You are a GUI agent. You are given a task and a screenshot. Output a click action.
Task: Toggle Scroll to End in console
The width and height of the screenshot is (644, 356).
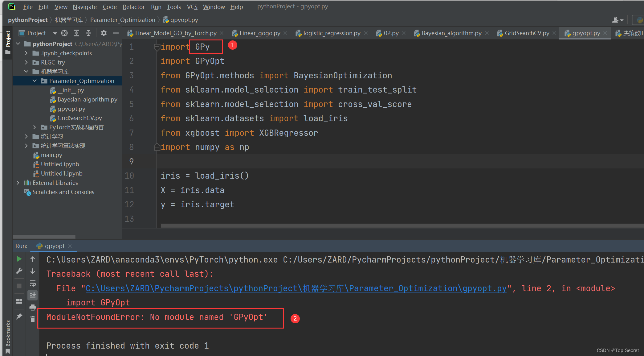point(32,295)
